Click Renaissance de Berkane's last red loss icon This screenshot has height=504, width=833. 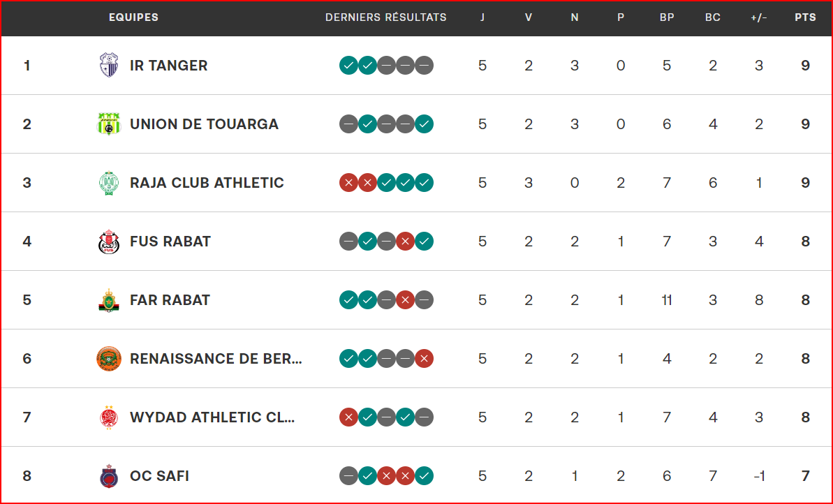(x=424, y=359)
